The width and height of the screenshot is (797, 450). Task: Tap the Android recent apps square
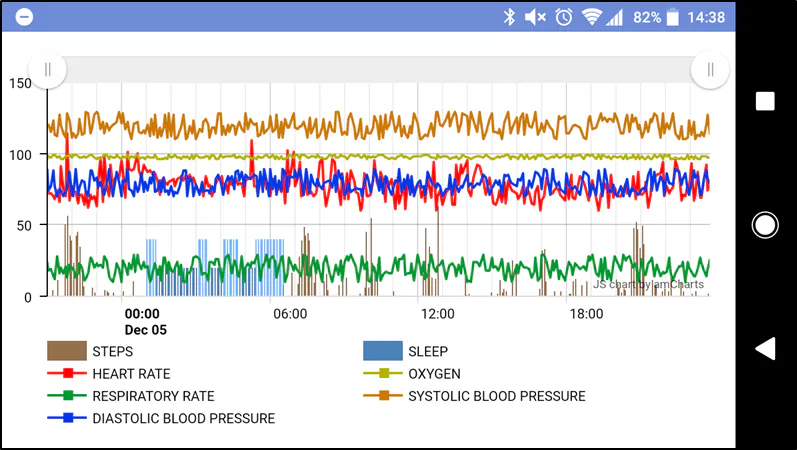(765, 101)
